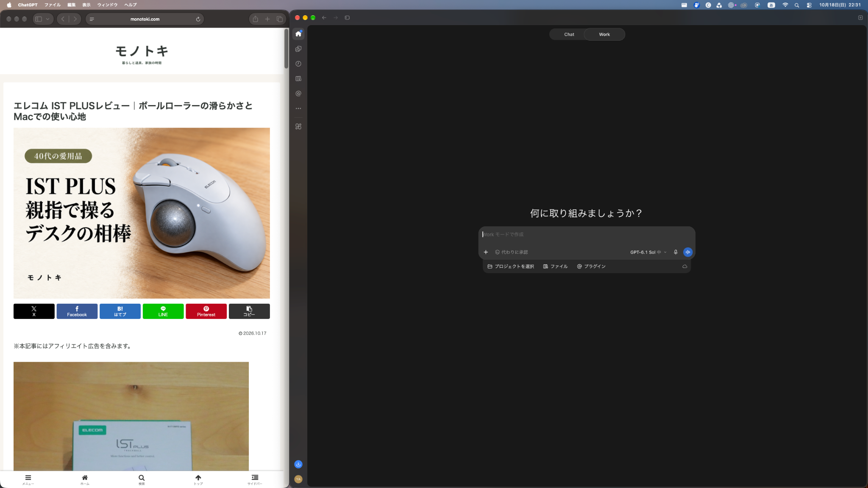Switch to the Work tab
868x488 pixels.
(604, 34)
